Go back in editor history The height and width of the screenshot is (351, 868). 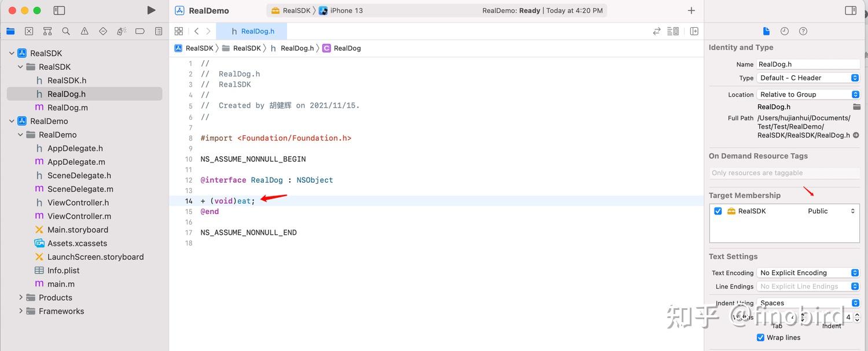(197, 31)
